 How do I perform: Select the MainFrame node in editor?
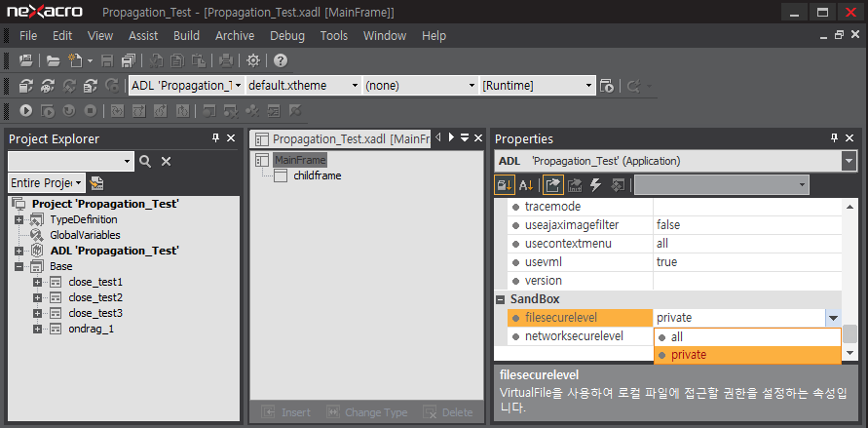point(299,160)
